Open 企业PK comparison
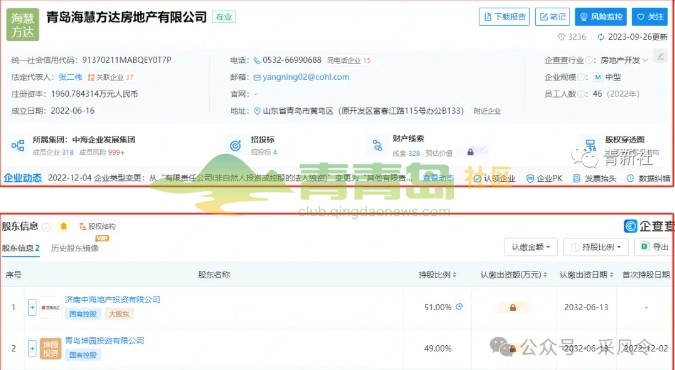Image resolution: width=675 pixels, height=370 pixels. pos(545,178)
